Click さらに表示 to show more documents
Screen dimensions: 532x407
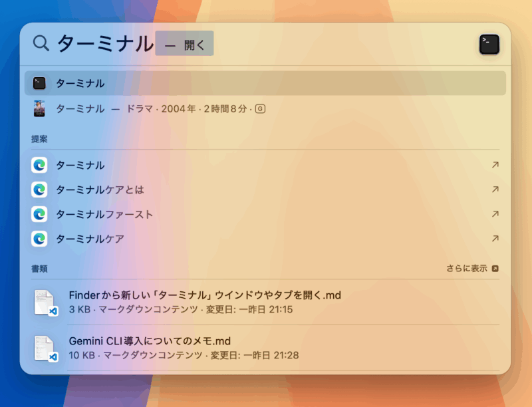(467, 269)
